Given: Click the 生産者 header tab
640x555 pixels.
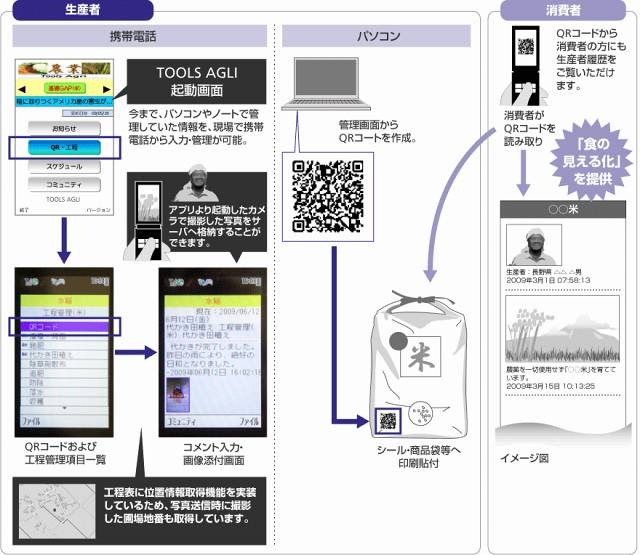Looking at the screenshot, I should coord(83,10).
